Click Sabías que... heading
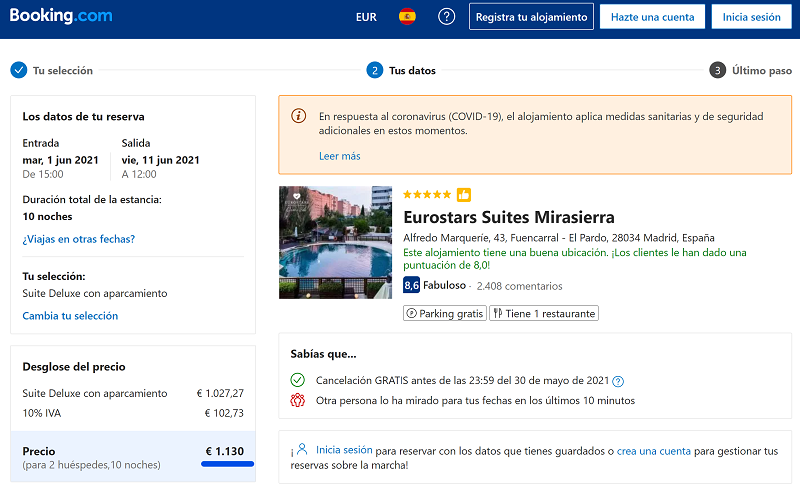 (323, 354)
